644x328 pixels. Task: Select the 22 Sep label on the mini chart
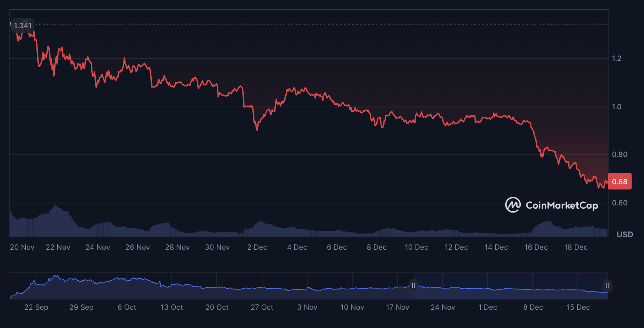tap(36, 307)
